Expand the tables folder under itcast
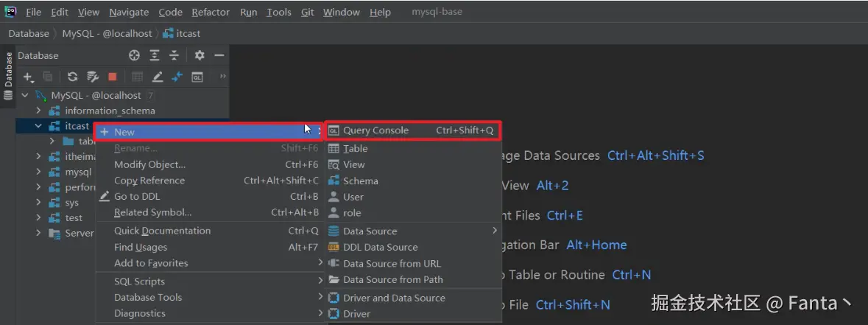The height and width of the screenshot is (325, 868). (x=52, y=141)
